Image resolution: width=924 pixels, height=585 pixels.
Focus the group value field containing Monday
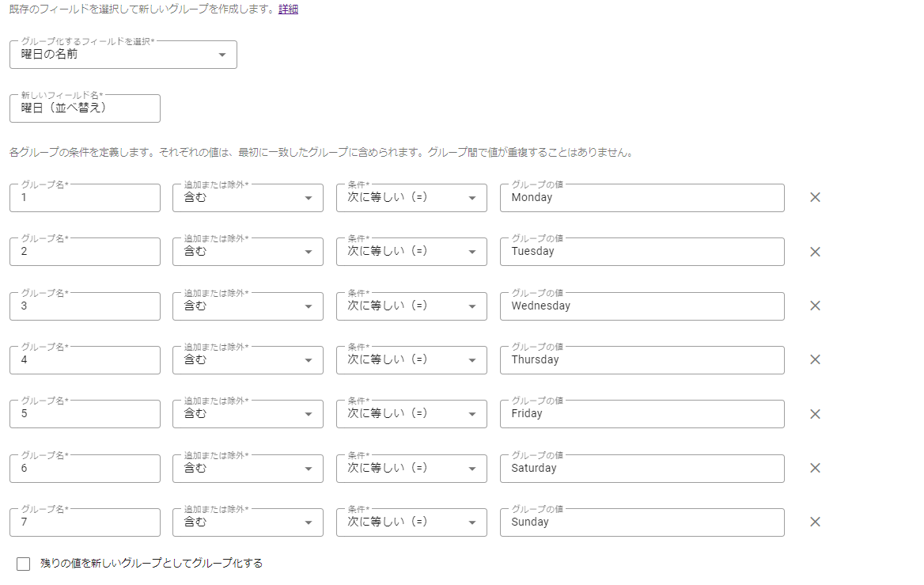(x=642, y=198)
